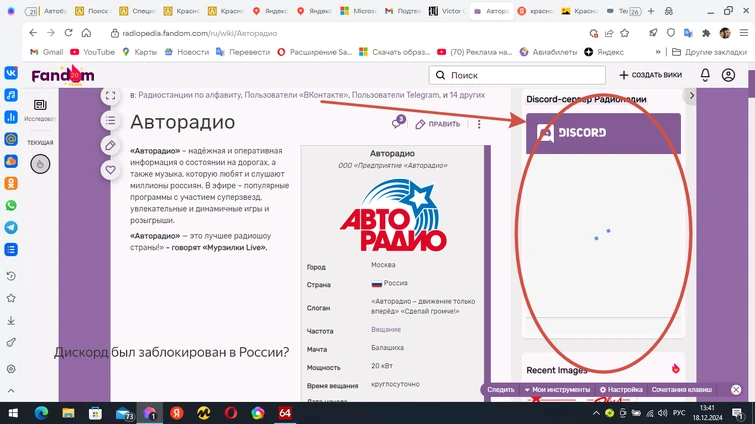Open WhatsApp in browser sidebar
The width and height of the screenshot is (755, 424).
[x=11, y=206]
